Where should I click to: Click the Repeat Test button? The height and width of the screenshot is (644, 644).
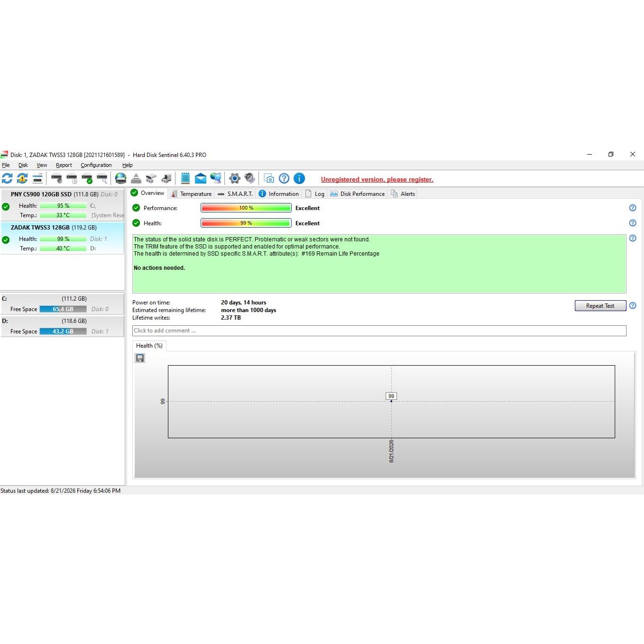pos(600,306)
